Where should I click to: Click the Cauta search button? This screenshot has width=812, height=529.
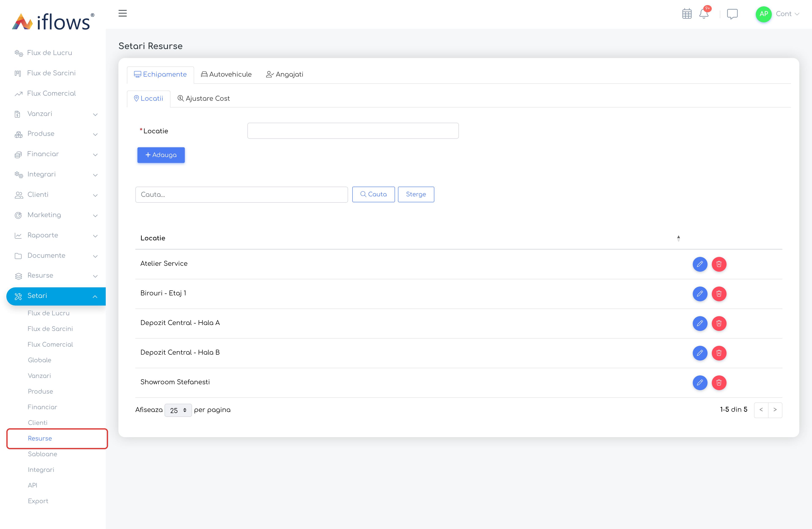point(374,194)
